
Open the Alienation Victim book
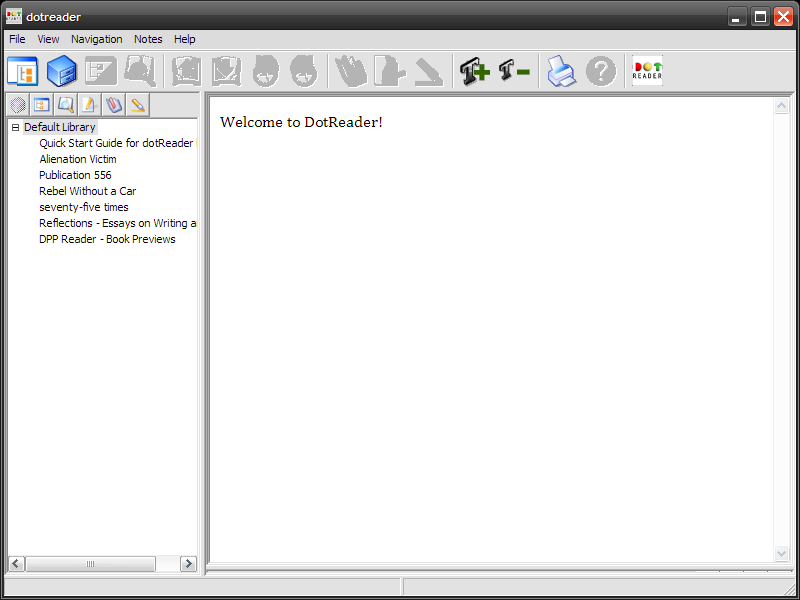click(x=78, y=159)
